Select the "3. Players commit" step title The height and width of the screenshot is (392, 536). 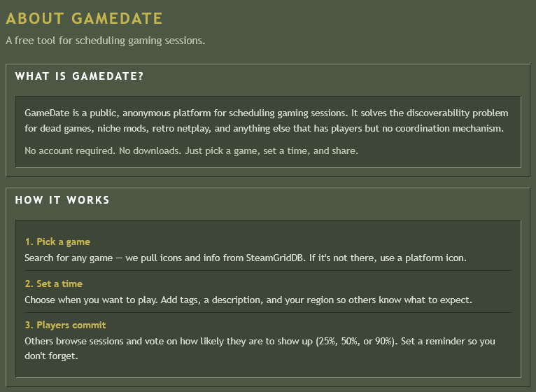coord(65,325)
